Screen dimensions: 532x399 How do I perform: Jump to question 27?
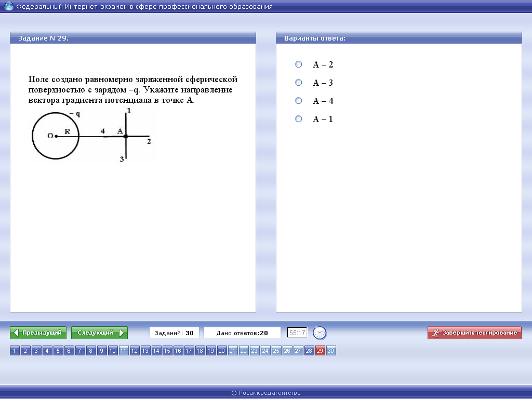[298, 351]
